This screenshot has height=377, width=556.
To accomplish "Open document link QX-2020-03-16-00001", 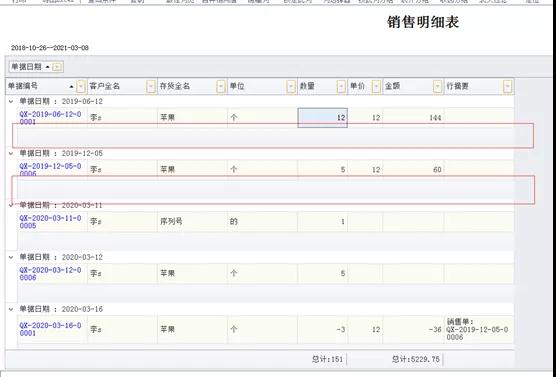I will (x=50, y=329).
